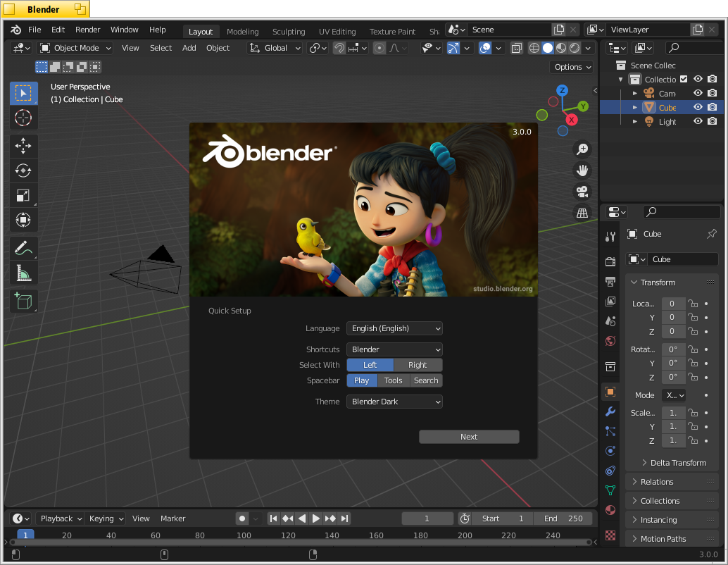Open the Shortcuts dropdown
Screen dimensions: 728x565
(394, 349)
